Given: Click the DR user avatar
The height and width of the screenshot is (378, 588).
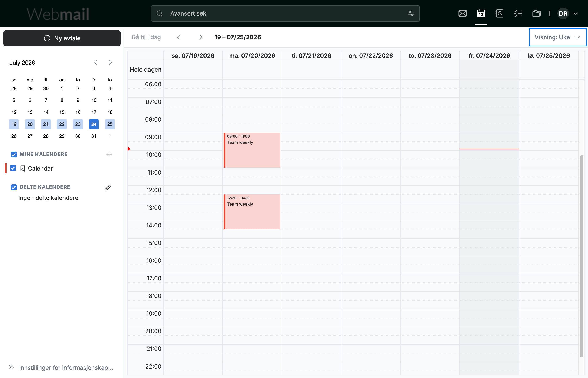Looking at the screenshot, I should point(563,13).
